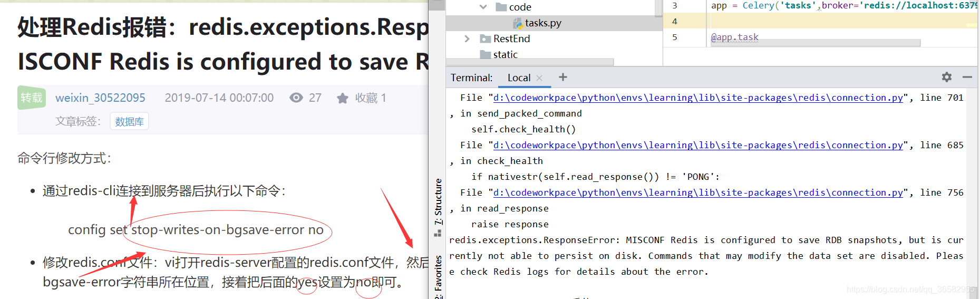Click editor line number 4
Screen dimensions: 980x299
coord(675,22)
